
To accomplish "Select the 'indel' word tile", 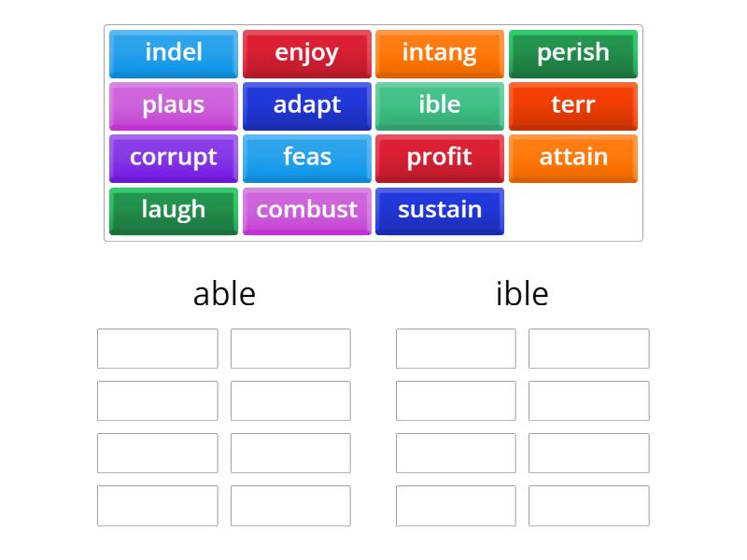I will (x=173, y=53).
